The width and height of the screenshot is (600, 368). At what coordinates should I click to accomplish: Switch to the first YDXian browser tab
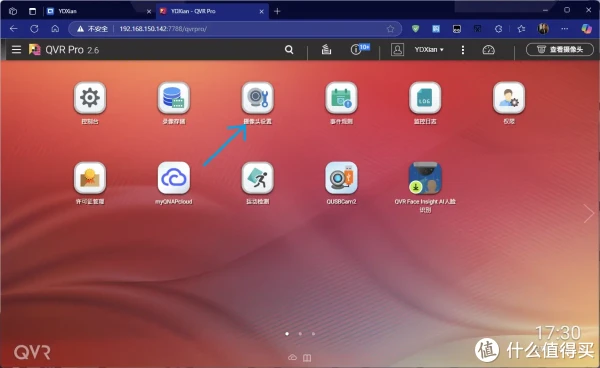tap(99, 11)
